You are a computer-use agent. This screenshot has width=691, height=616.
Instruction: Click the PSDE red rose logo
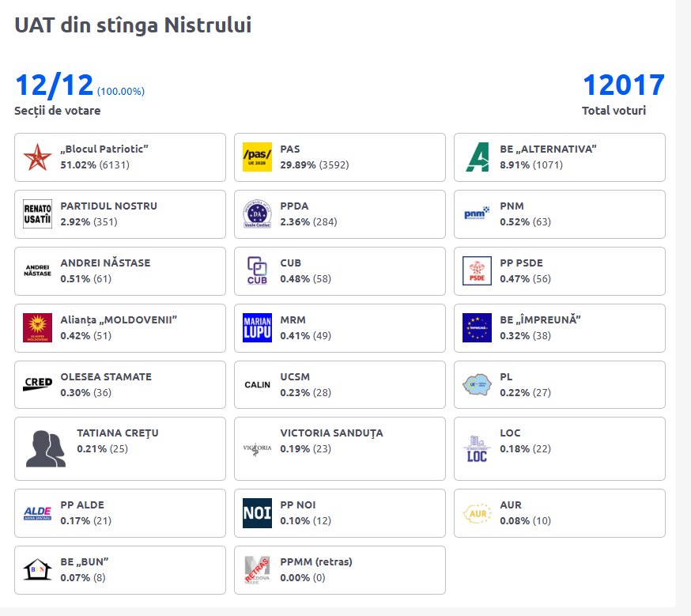(477, 271)
